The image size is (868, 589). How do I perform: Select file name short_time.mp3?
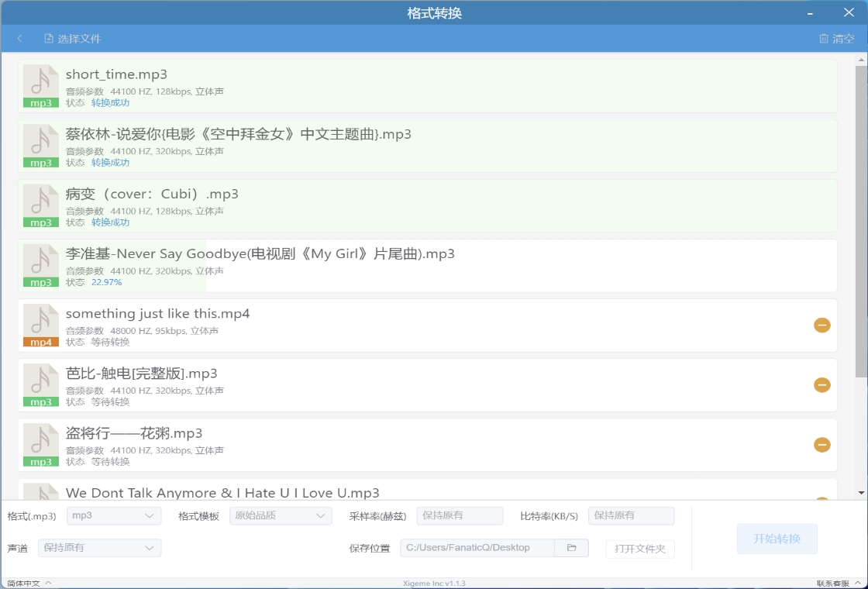click(116, 74)
